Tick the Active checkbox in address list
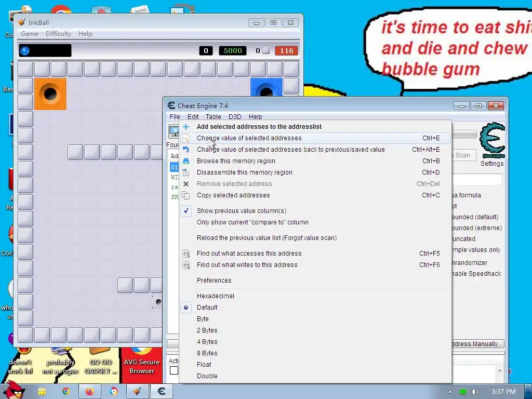Image resolution: width=532 pixels, height=399 pixels. [x=174, y=370]
